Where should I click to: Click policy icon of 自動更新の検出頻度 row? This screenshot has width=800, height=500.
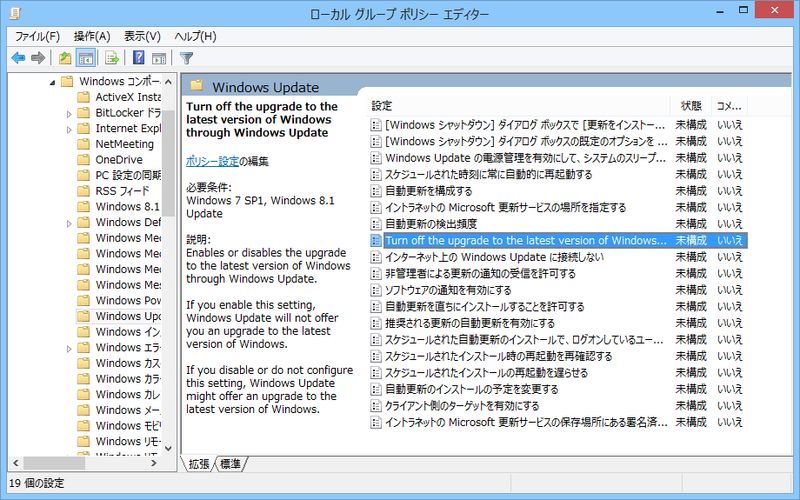(376, 224)
